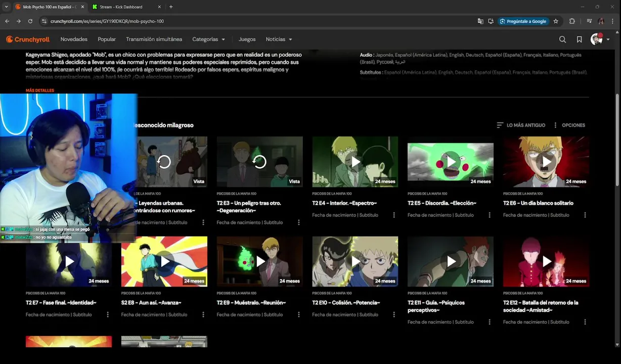The height and width of the screenshot is (364, 621).
Task: Open the Crunchyroll watchlist bookmark icon
Action: coord(579,39)
